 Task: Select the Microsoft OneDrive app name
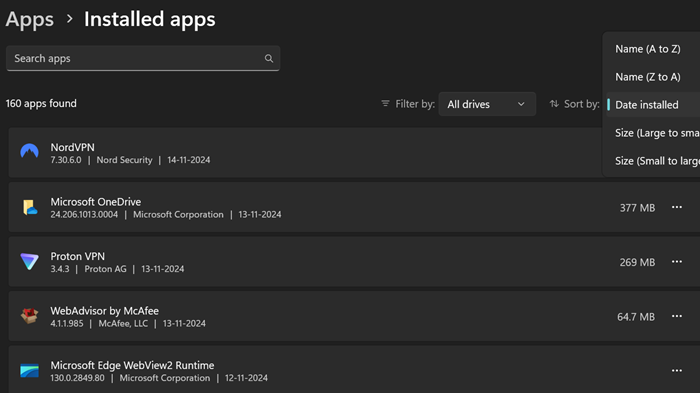(96, 202)
